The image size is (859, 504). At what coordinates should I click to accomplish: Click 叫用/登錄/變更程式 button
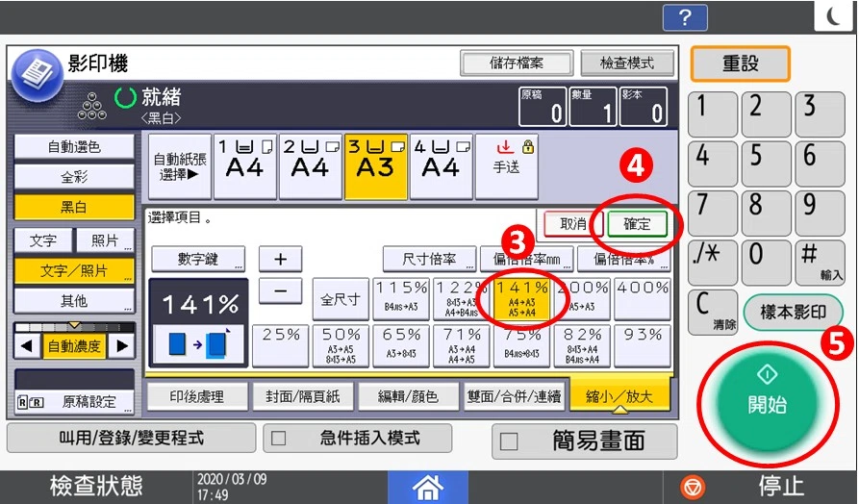(132, 438)
